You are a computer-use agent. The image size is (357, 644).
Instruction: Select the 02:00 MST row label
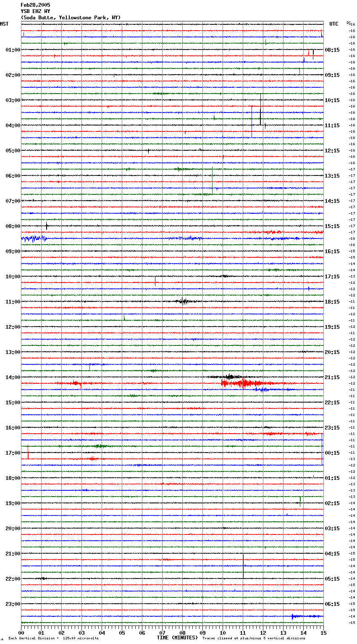click(13, 75)
